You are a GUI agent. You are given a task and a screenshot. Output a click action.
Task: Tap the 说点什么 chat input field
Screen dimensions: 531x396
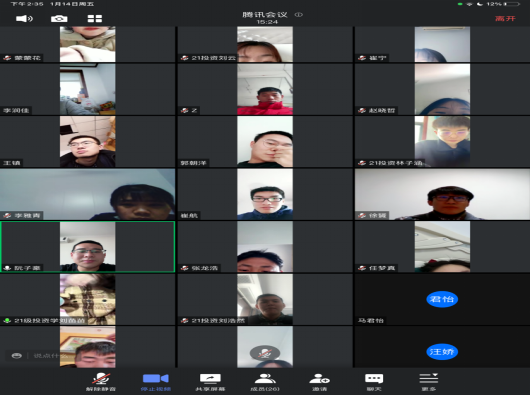[x=50, y=356]
